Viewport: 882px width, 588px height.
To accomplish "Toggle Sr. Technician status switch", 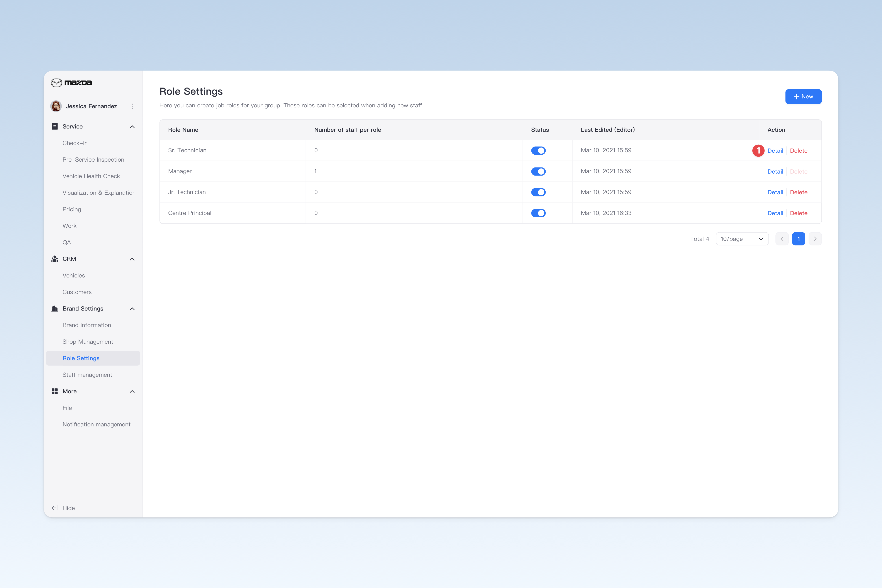I will pos(538,150).
